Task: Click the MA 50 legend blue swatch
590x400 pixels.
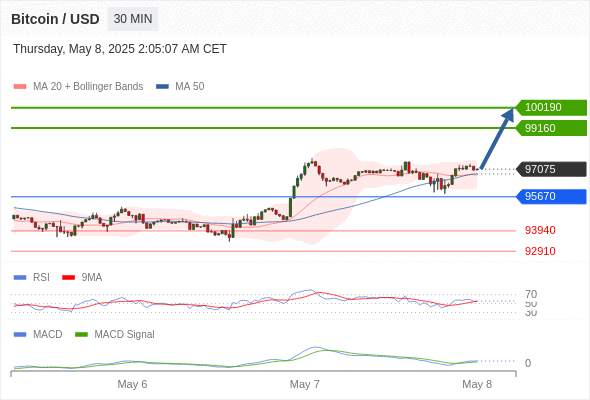Action: (x=162, y=87)
